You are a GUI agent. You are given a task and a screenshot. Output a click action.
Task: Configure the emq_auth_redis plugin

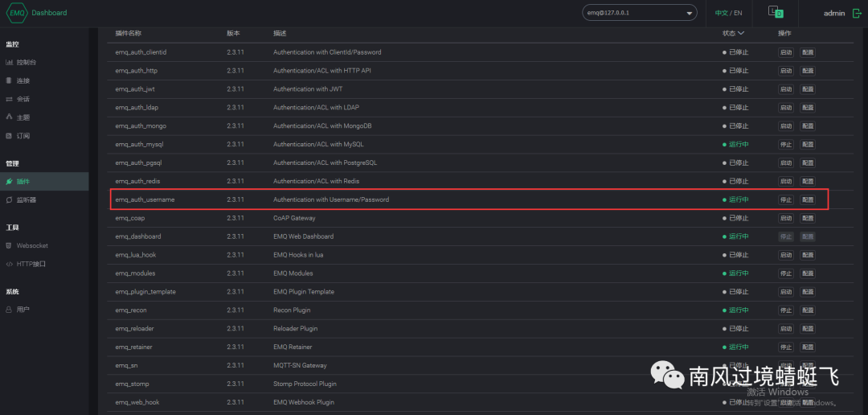[x=808, y=181]
